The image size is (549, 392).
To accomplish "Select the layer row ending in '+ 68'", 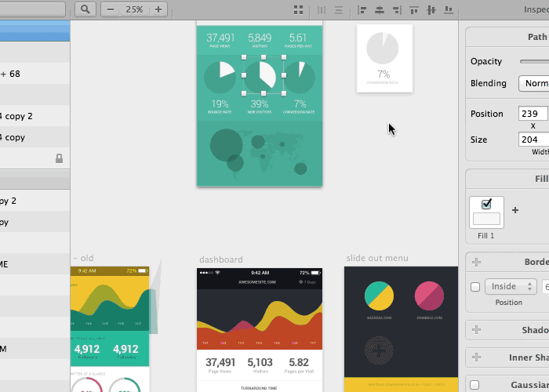I will 35,74.
